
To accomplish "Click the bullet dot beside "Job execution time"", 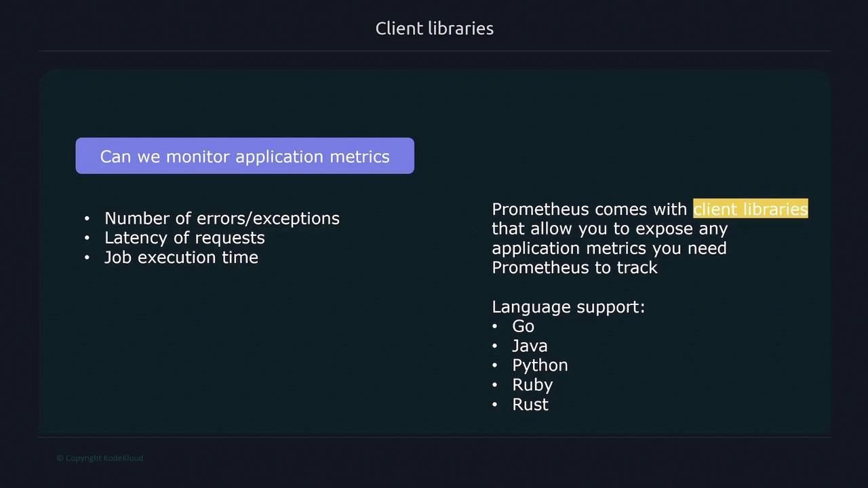I will [x=87, y=258].
